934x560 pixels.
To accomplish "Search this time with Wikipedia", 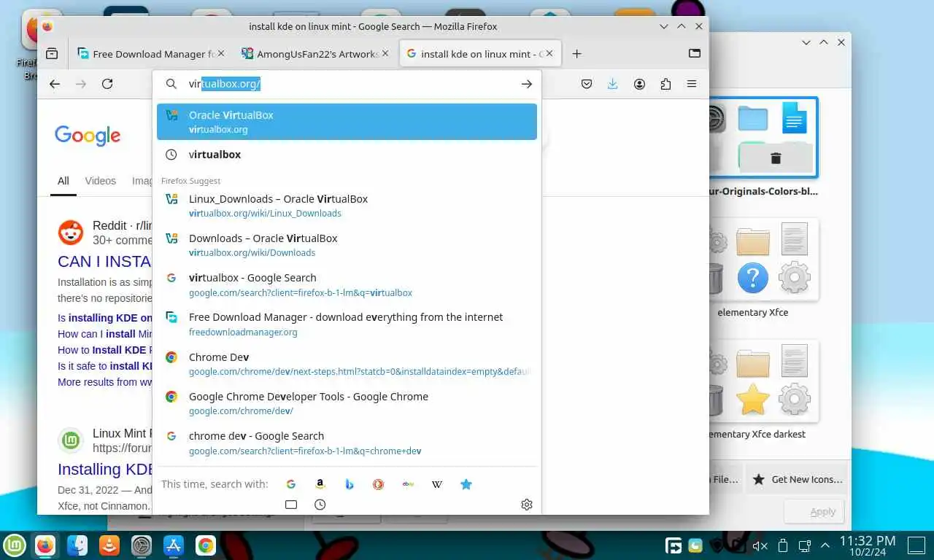I will 437,484.
